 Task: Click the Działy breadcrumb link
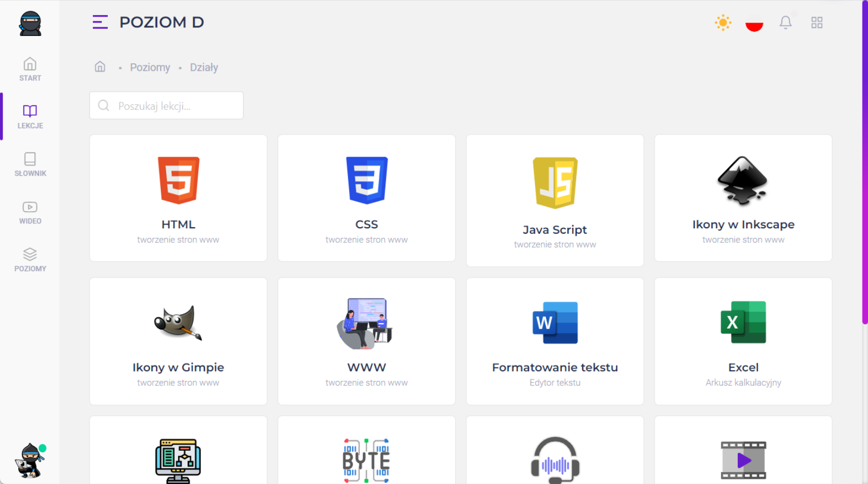coord(204,68)
